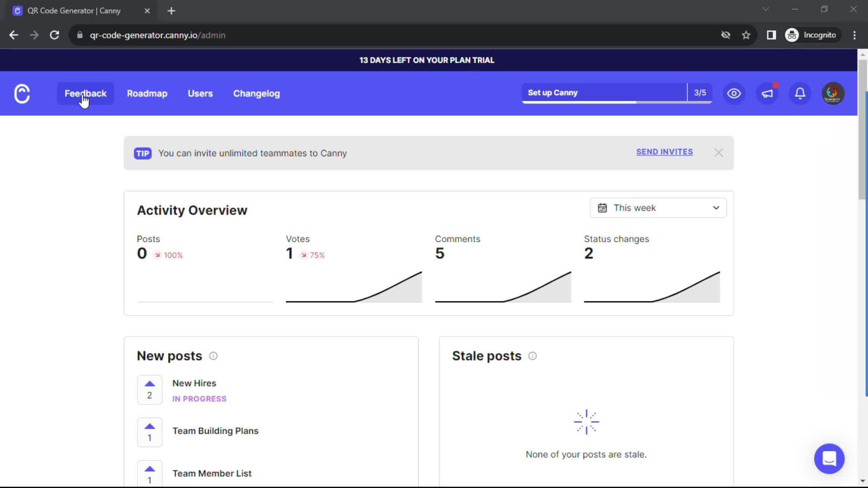Open the chat support bubble

(829, 459)
